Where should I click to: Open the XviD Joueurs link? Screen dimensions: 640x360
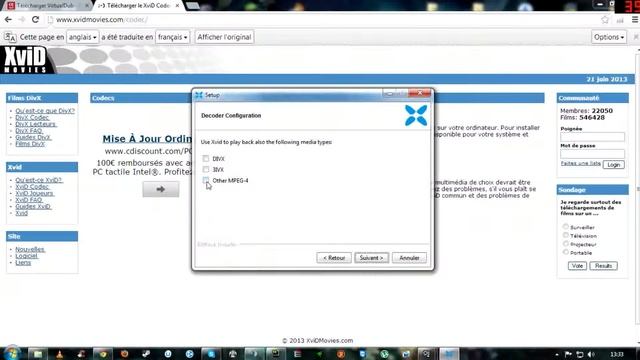tap(35, 193)
